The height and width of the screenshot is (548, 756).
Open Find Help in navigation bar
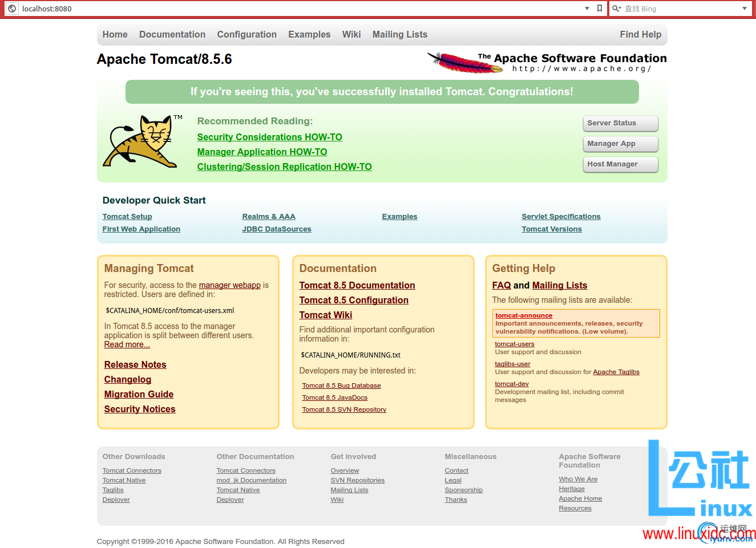click(x=641, y=34)
